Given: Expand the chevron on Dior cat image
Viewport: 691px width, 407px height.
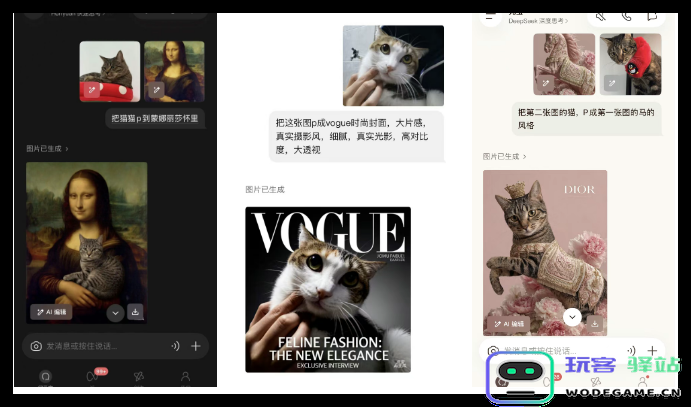Looking at the screenshot, I should tap(572, 317).
